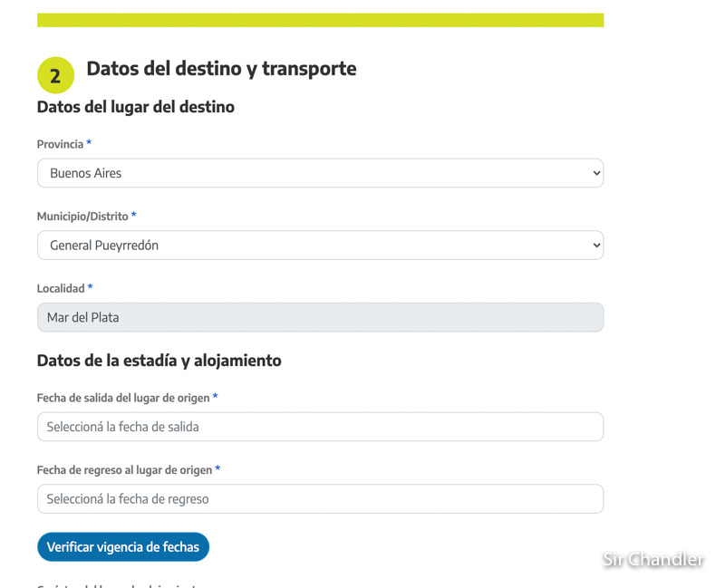This screenshot has width=725, height=588.
Task: Click the step 2 circle badge
Action: [x=55, y=75]
